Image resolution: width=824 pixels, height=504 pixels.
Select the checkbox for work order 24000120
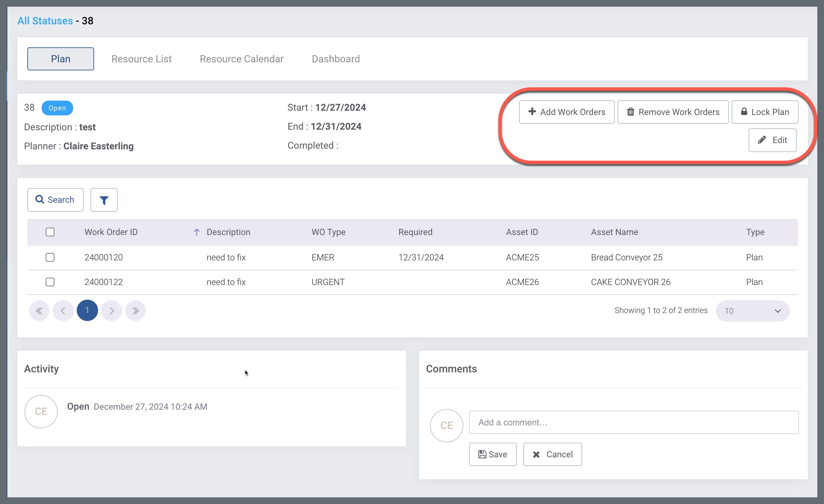click(50, 257)
